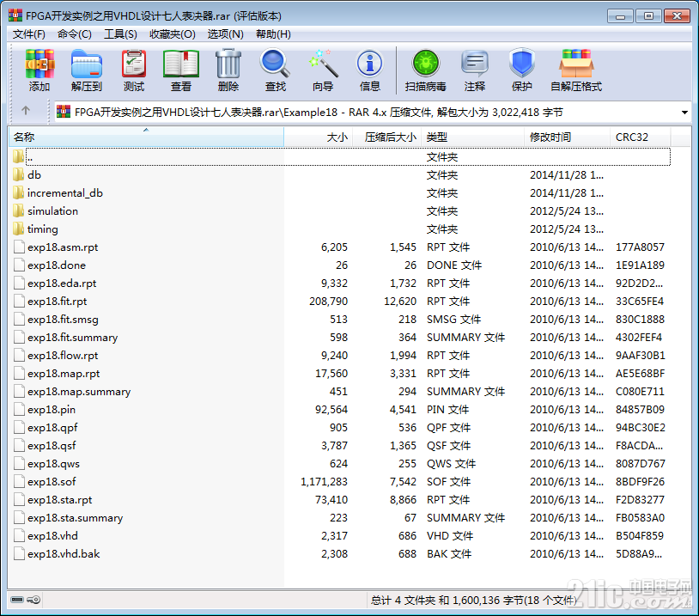Select the exp18.eda.rpt file

(x=62, y=284)
